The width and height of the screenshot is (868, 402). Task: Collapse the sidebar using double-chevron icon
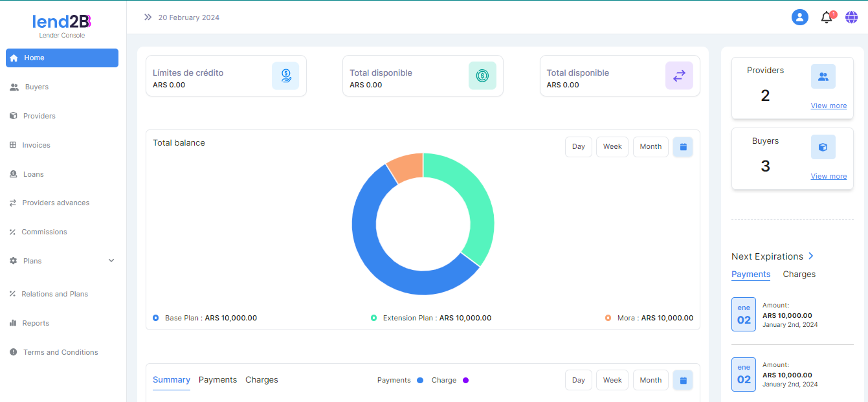pyautogui.click(x=148, y=17)
